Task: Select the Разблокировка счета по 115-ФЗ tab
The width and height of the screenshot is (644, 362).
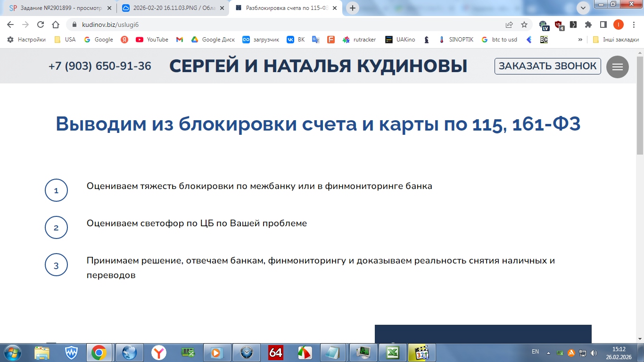Action: coord(287,8)
